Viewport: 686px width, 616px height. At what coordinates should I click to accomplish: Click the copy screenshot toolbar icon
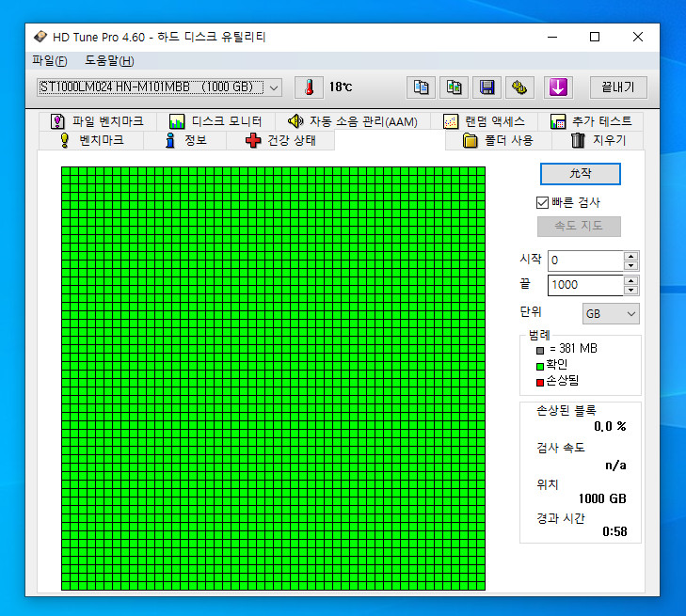tap(454, 87)
